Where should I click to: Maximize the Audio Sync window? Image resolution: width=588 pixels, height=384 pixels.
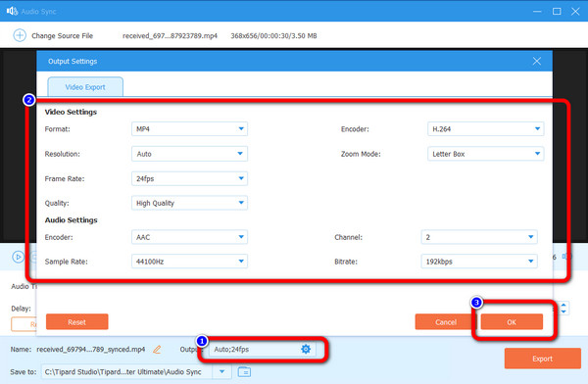coord(557,11)
